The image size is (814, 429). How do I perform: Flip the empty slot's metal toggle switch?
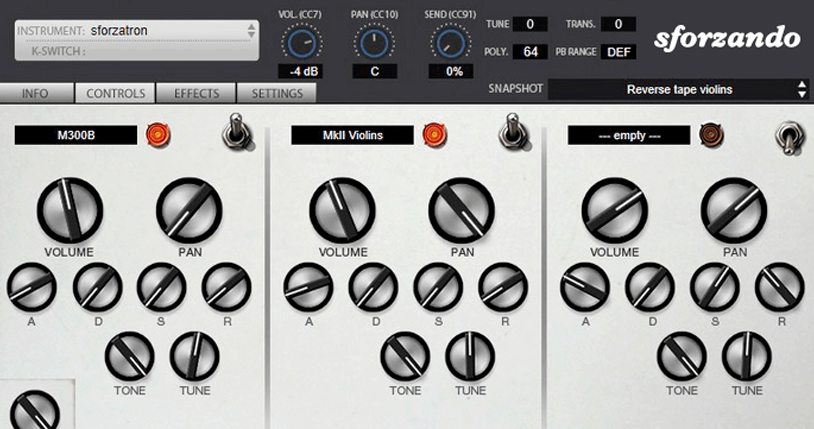click(x=790, y=136)
